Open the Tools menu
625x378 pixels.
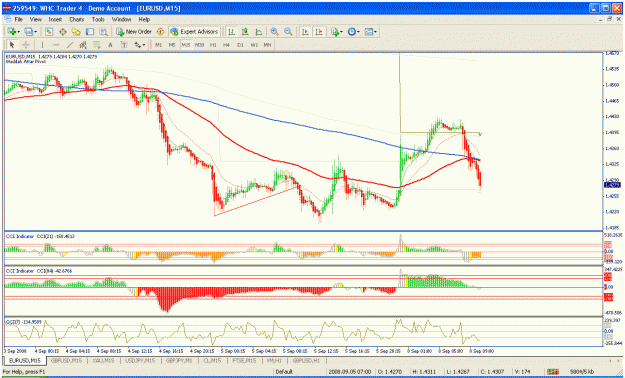[98, 19]
